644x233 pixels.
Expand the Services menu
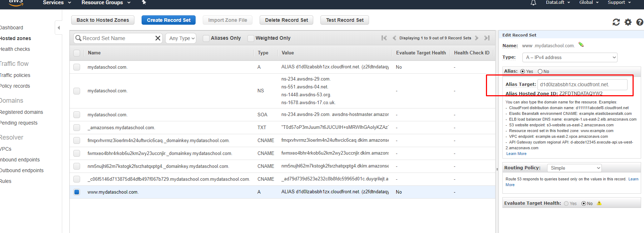(57, 3)
